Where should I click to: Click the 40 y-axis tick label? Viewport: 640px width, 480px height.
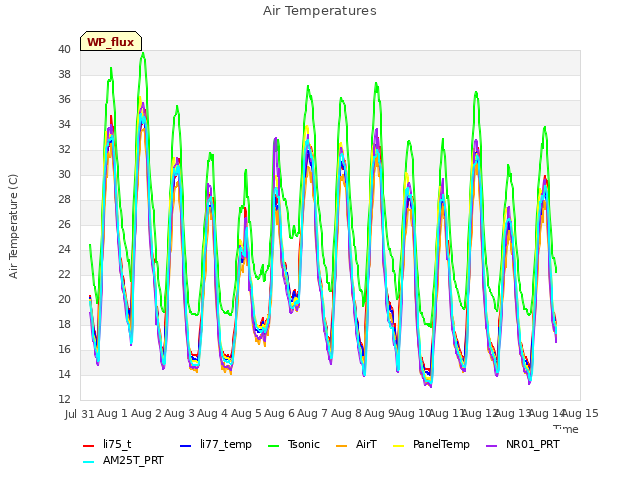tap(64, 49)
